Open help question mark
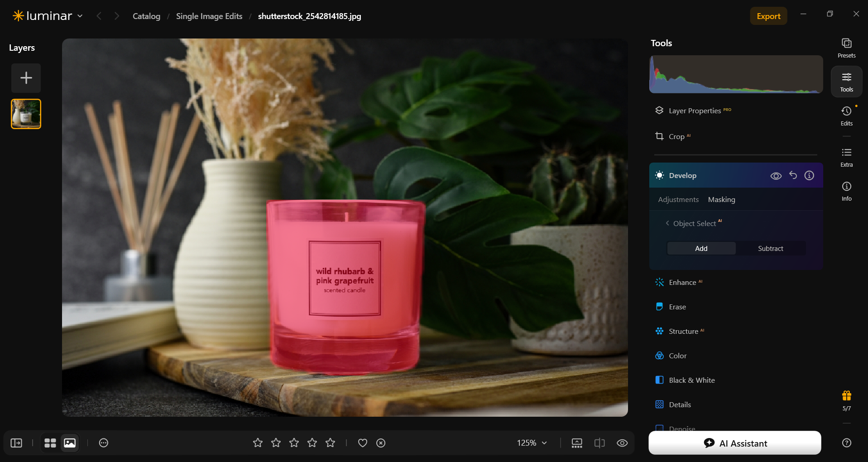Viewport: 868px width, 462px height. [x=846, y=443]
